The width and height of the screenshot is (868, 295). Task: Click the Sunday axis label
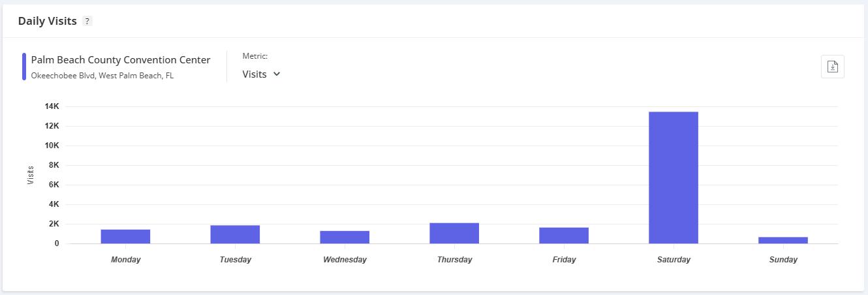tap(783, 260)
